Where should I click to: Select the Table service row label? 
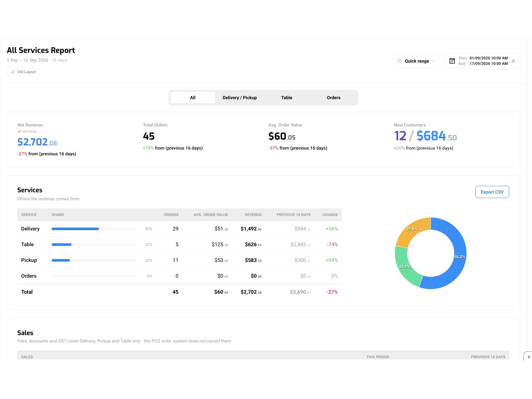coord(27,245)
